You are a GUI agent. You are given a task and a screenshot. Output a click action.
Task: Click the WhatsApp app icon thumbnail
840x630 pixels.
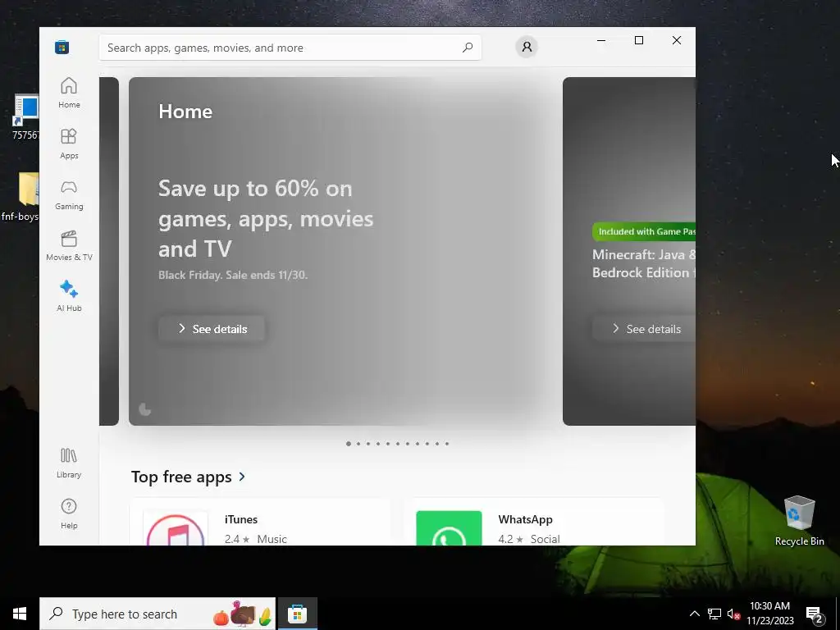(449, 529)
